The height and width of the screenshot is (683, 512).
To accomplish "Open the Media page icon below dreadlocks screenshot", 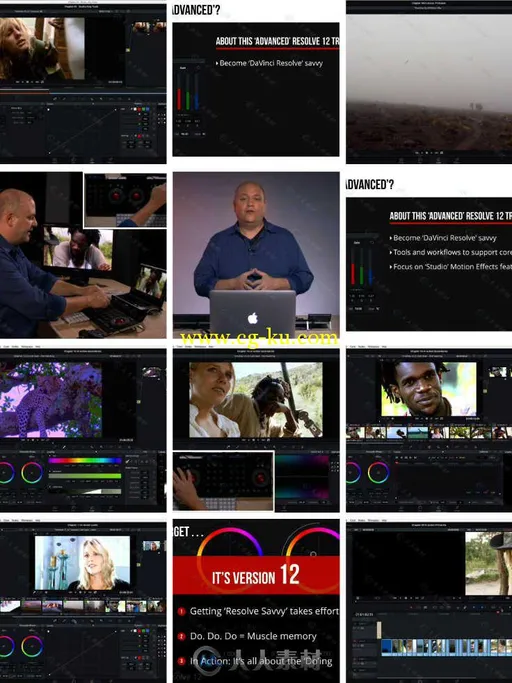I will pos(402,508).
